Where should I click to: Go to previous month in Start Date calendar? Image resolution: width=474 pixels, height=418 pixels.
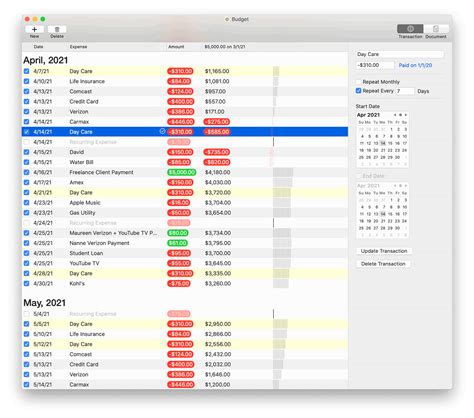click(x=395, y=115)
